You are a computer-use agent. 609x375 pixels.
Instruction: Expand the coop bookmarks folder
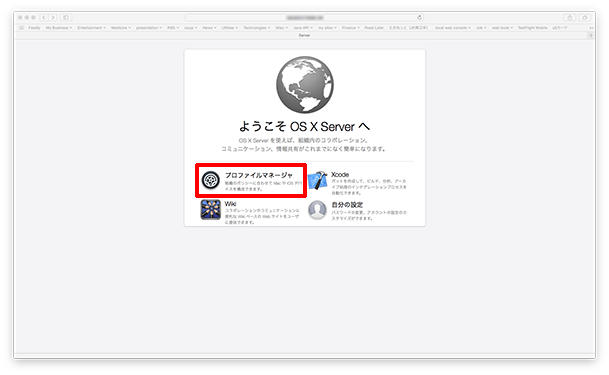tap(190, 28)
